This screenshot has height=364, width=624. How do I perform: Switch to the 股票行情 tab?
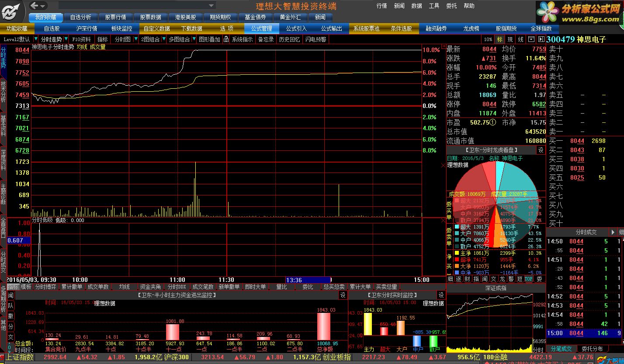tap(116, 17)
